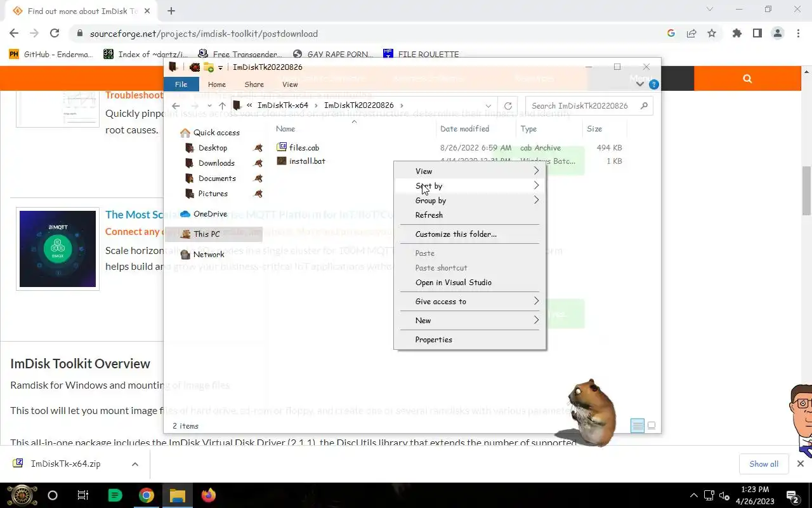Click the Explorer up-one-level arrow
812x508 pixels.
222,106
